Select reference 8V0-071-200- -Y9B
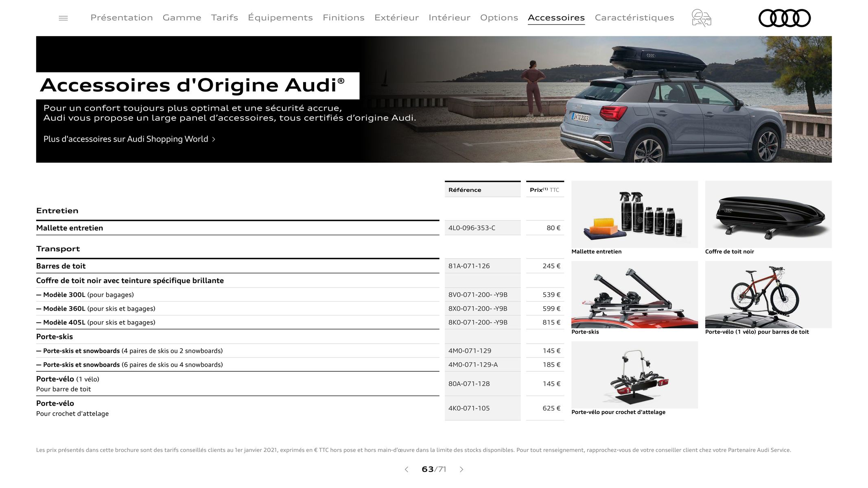 coord(478,295)
